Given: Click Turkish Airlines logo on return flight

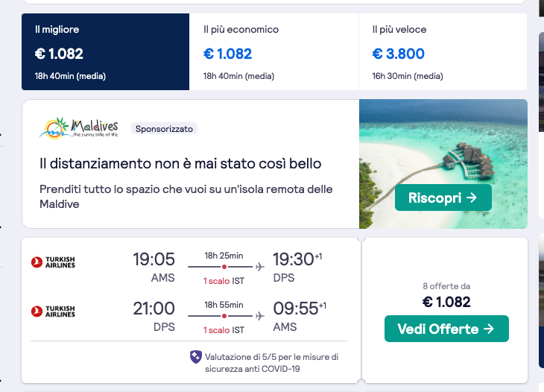Looking at the screenshot, I should pyautogui.click(x=53, y=312).
